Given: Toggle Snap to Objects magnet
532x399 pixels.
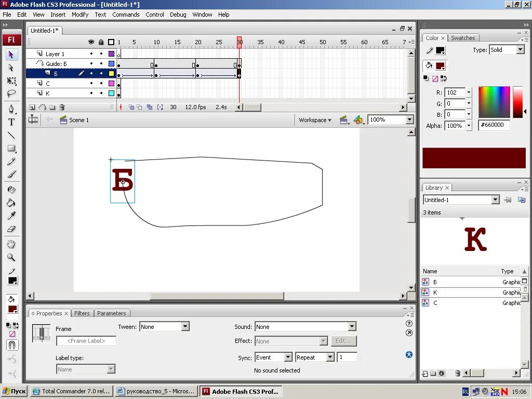Looking at the screenshot, I should 12,345.
